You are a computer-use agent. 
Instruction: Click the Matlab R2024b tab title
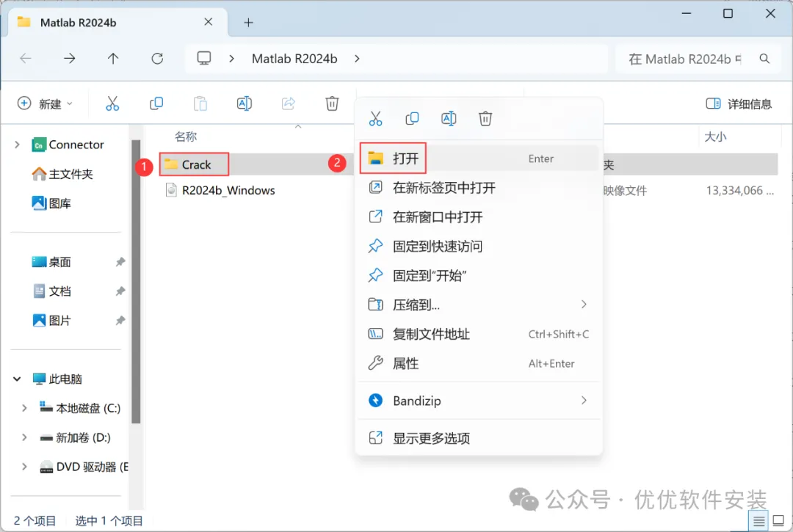78,22
